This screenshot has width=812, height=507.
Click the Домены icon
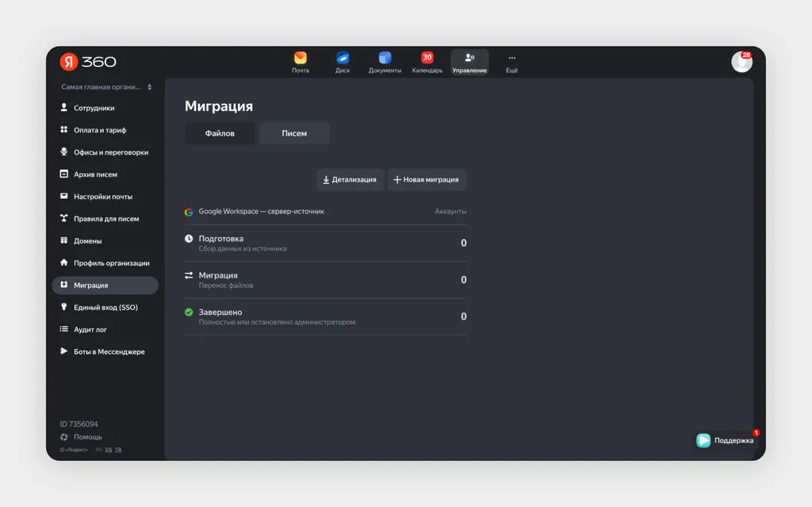63,240
